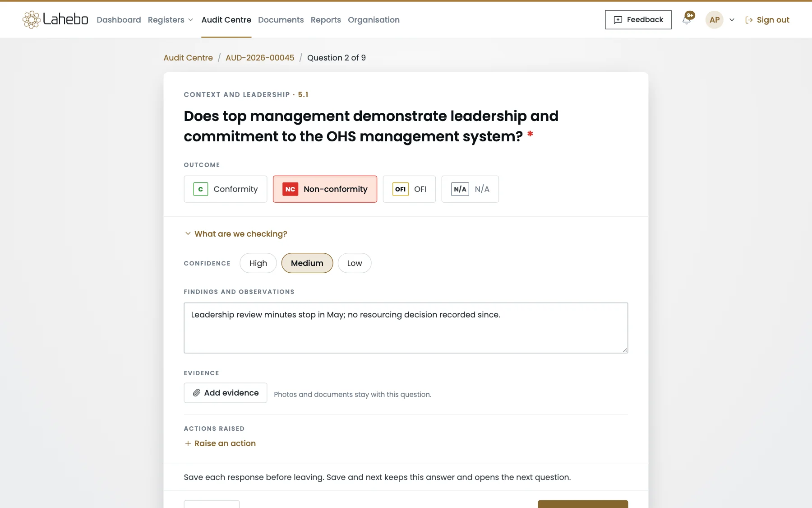Open the Audit Centre breadcrumb link
This screenshot has width=812, height=508.
point(188,58)
